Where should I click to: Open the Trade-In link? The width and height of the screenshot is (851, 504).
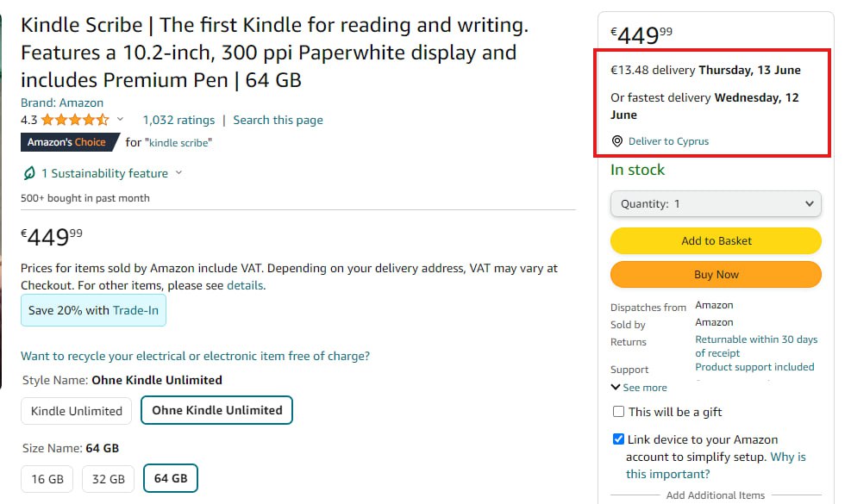point(135,310)
